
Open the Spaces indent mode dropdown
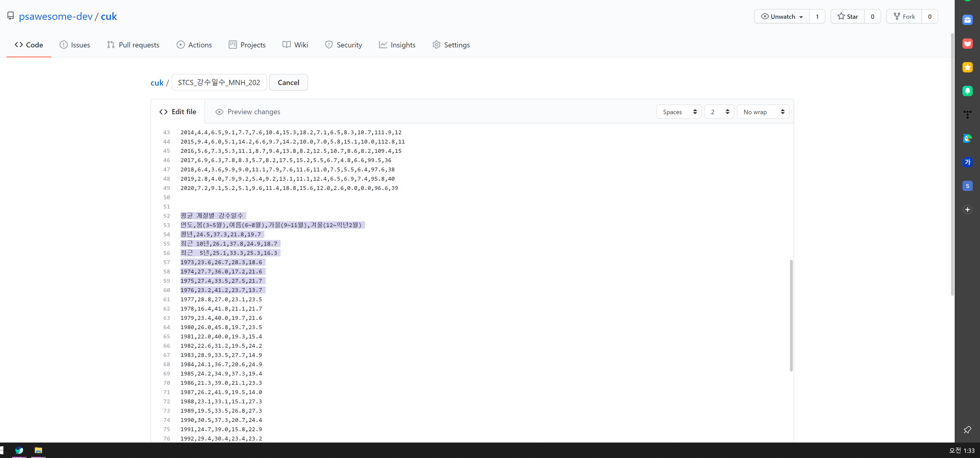(x=679, y=112)
